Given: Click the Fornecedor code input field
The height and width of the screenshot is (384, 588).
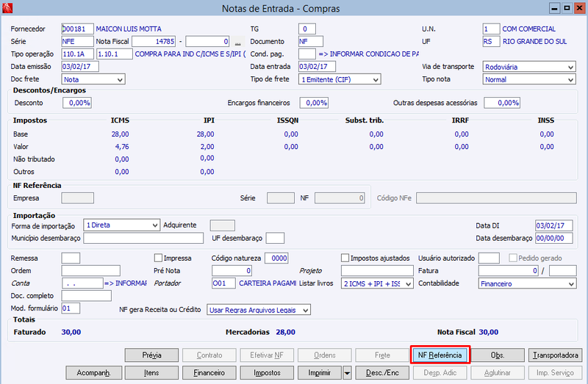Looking at the screenshot, I should pos(77,29).
